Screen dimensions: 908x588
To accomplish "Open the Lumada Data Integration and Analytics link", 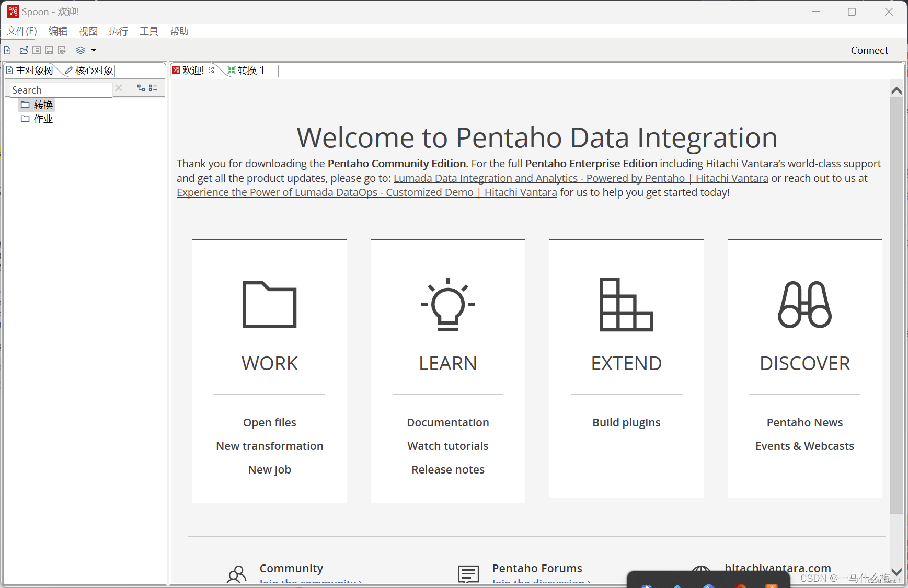I will [581, 178].
